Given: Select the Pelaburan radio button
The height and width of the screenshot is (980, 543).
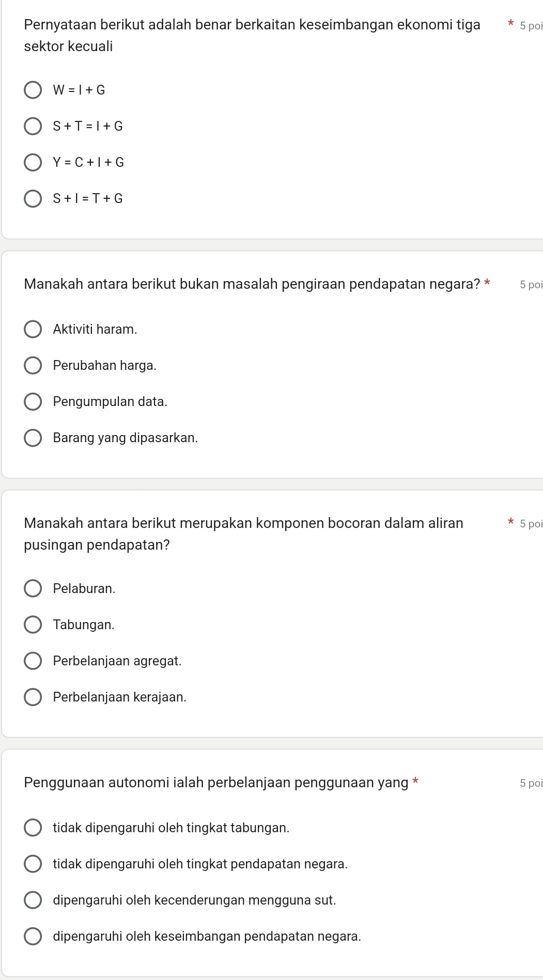Looking at the screenshot, I should 33,588.
